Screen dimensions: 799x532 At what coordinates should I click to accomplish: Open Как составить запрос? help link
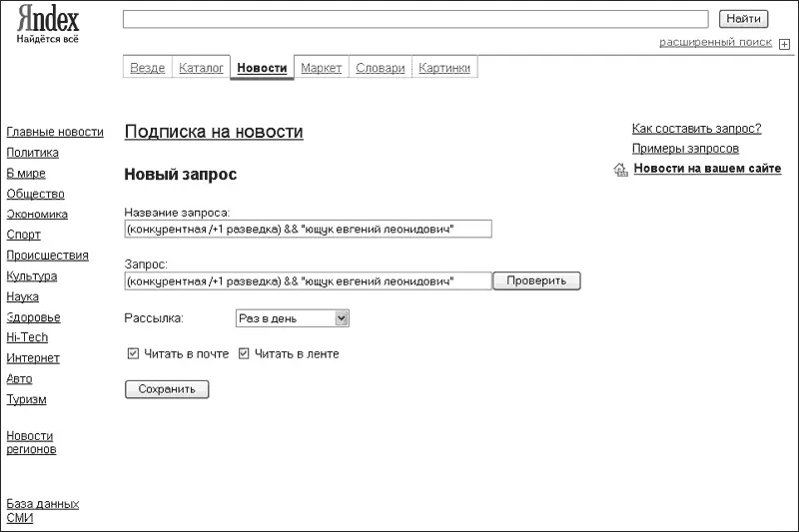click(696, 129)
